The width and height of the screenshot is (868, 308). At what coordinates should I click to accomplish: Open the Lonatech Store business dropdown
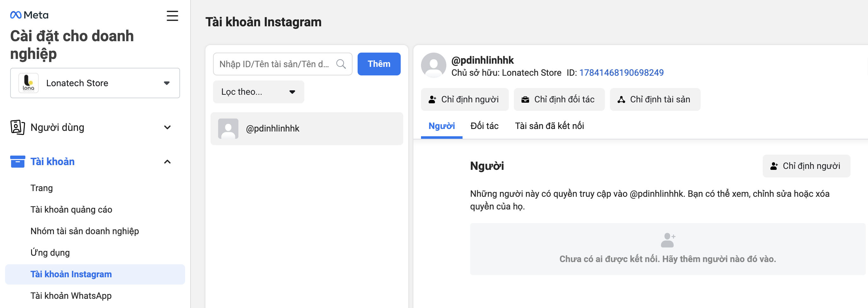pos(95,83)
